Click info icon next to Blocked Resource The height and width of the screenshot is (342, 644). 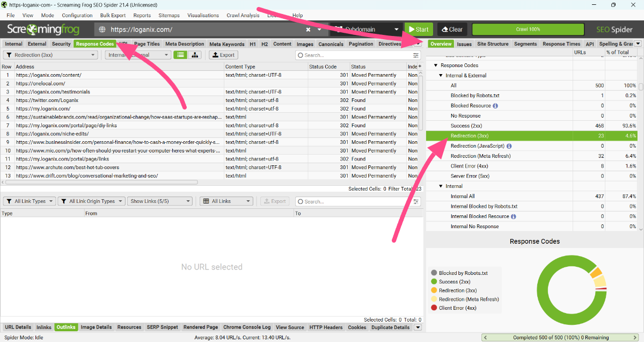(495, 106)
